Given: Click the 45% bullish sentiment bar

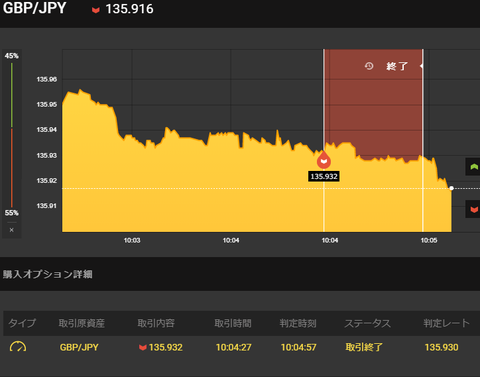Looking at the screenshot, I should [12, 95].
